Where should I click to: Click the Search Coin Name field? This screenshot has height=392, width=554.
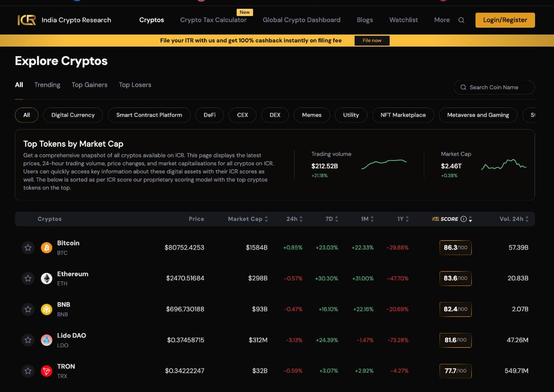494,87
